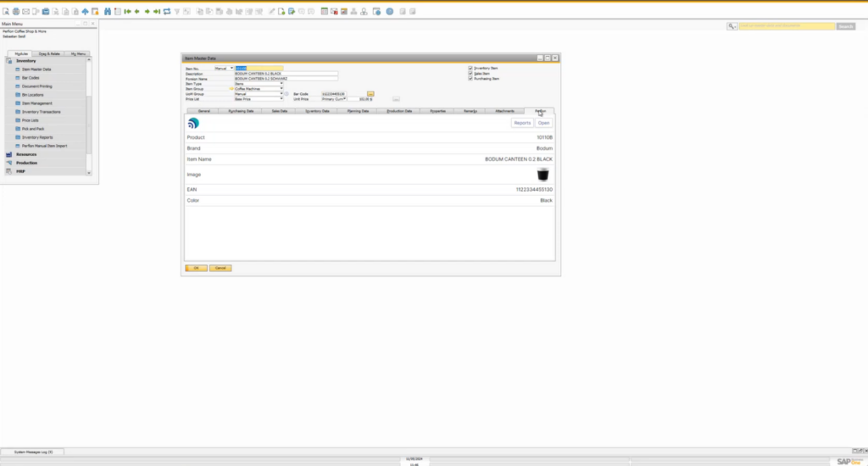Click the Production module icon in Main Menu

(x=8, y=163)
